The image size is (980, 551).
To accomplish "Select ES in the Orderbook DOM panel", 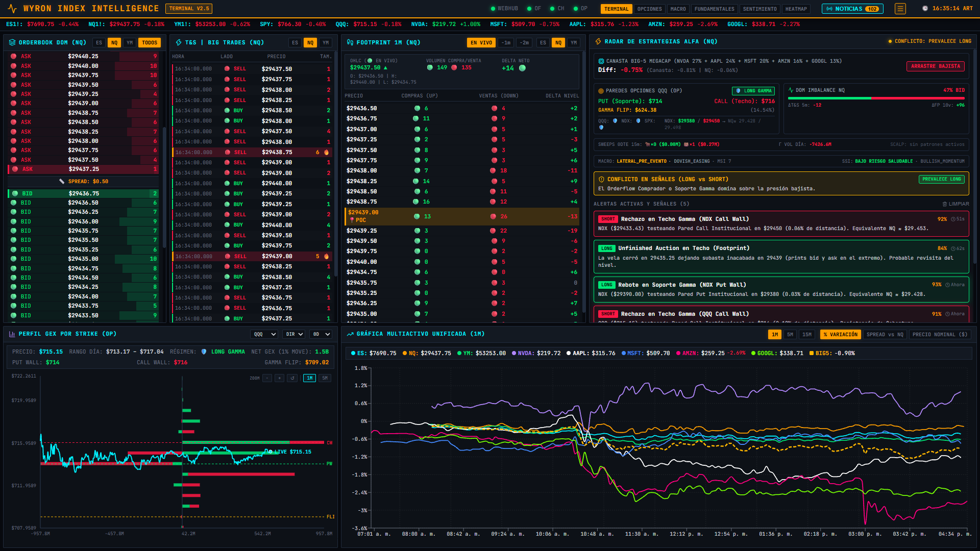I will (x=99, y=43).
